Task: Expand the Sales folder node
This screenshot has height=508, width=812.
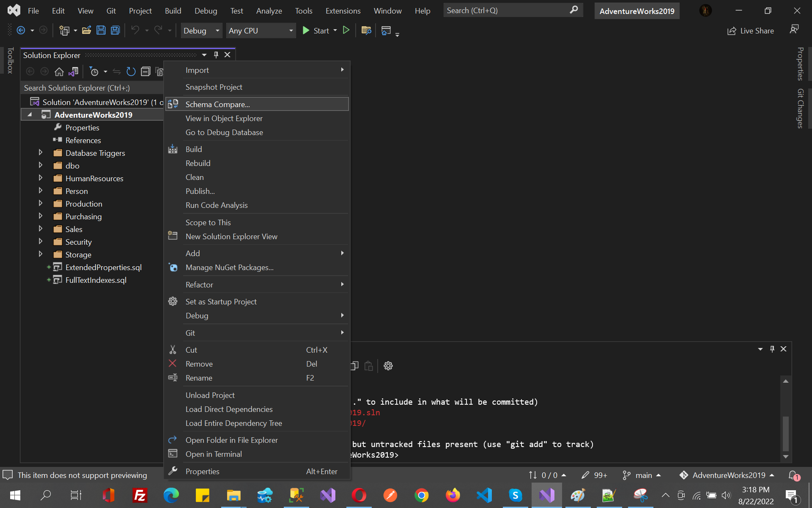Action: point(41,229)
